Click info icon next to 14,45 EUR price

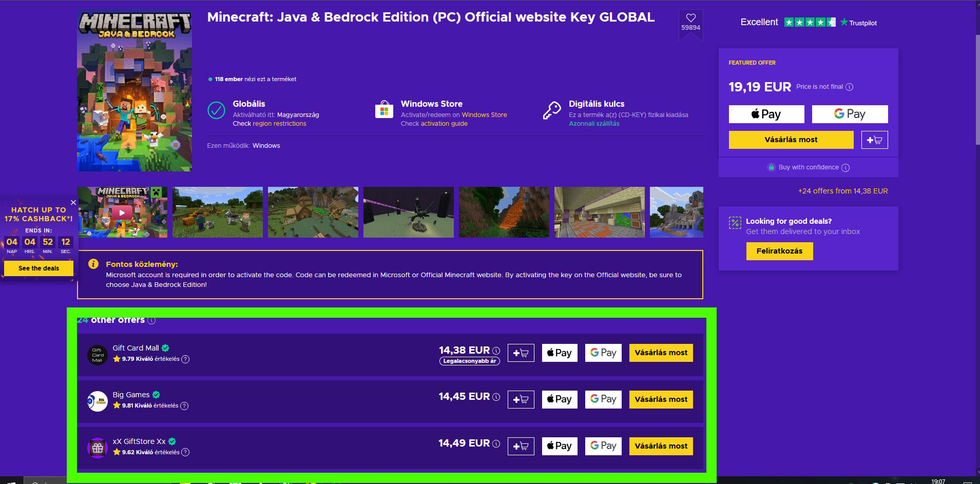(x=496, y=397)
